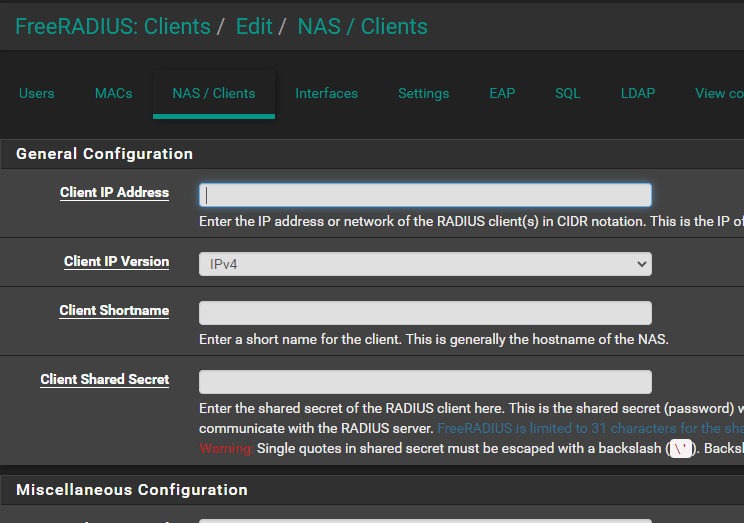744x523 pixels.
Task: Click the Miscellaneous Configuration section header
Action: coord(132,490)
